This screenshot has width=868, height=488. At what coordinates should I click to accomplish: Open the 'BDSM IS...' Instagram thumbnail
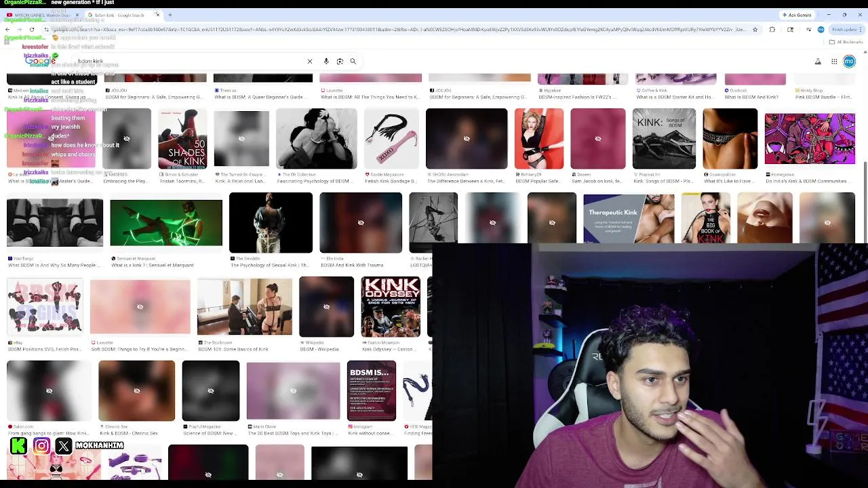point(372,391)
